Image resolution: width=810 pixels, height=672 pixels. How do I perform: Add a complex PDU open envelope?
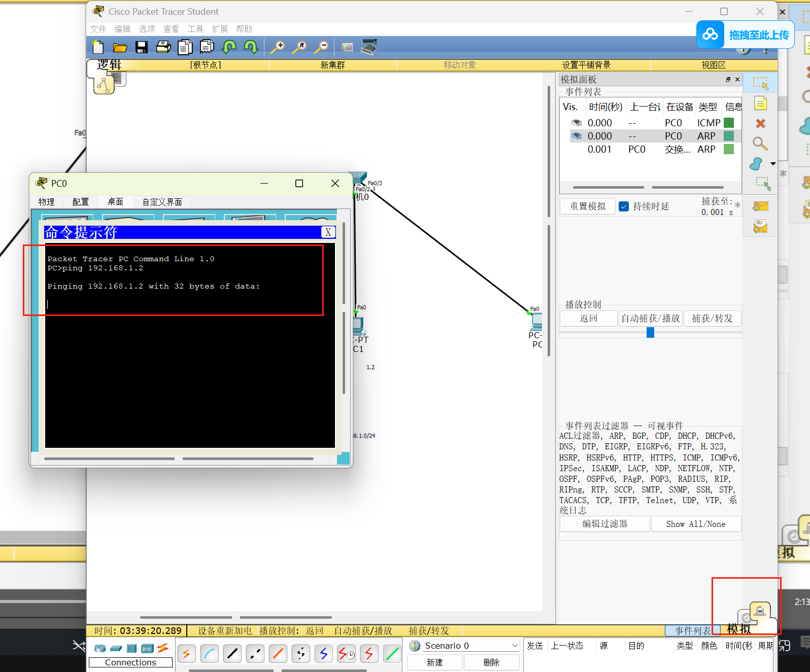(760, 226)
